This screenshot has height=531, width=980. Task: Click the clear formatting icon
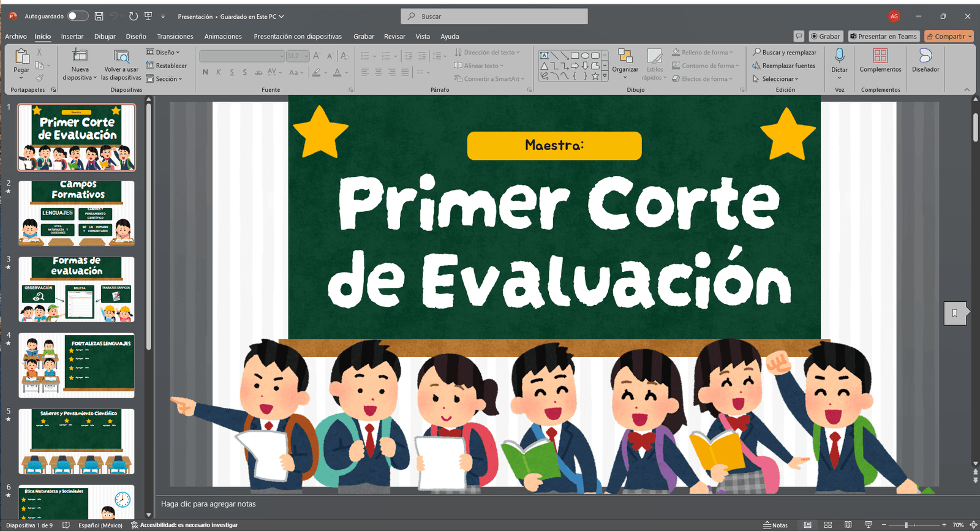pos(344,56)
